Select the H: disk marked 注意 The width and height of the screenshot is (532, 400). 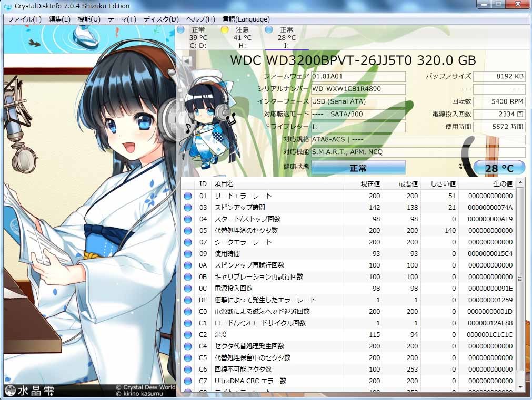pyautogui.click(x=242, y=38)
